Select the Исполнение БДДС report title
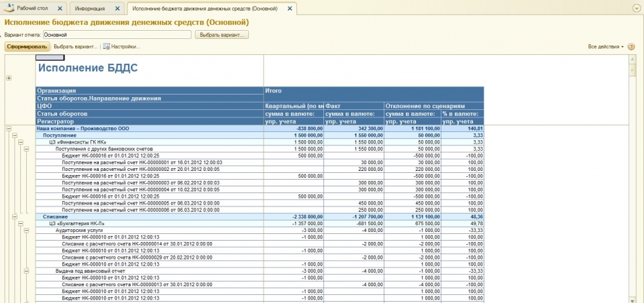Screen dimensions: 644x303 (x=88, y=68)
